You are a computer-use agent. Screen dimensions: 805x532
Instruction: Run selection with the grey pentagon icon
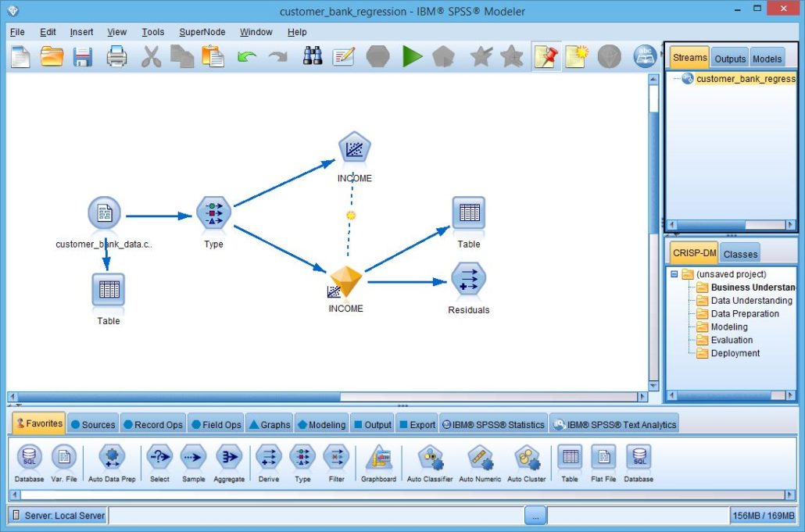443,56
